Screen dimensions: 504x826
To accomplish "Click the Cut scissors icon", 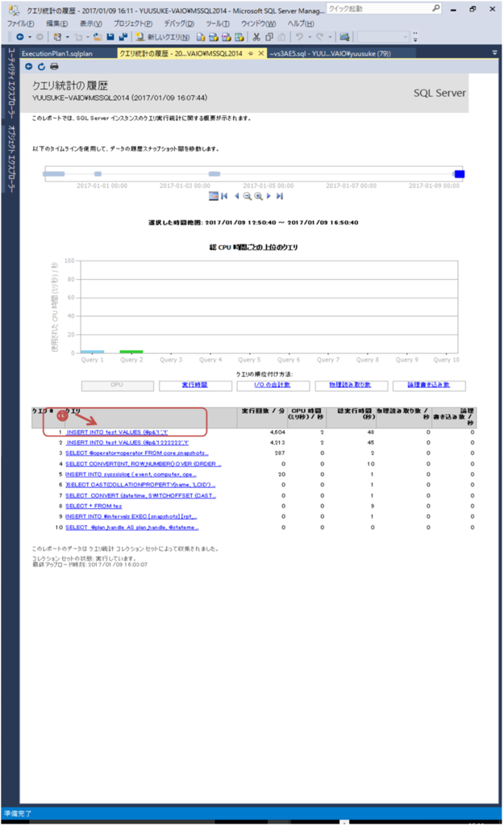I will (x=256, y=37).
